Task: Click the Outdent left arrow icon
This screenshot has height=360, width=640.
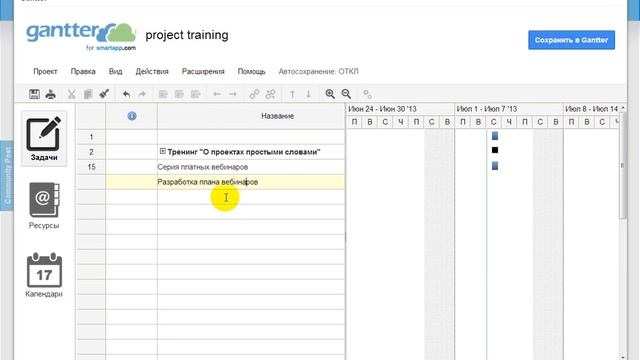Action: coord(217,94)
